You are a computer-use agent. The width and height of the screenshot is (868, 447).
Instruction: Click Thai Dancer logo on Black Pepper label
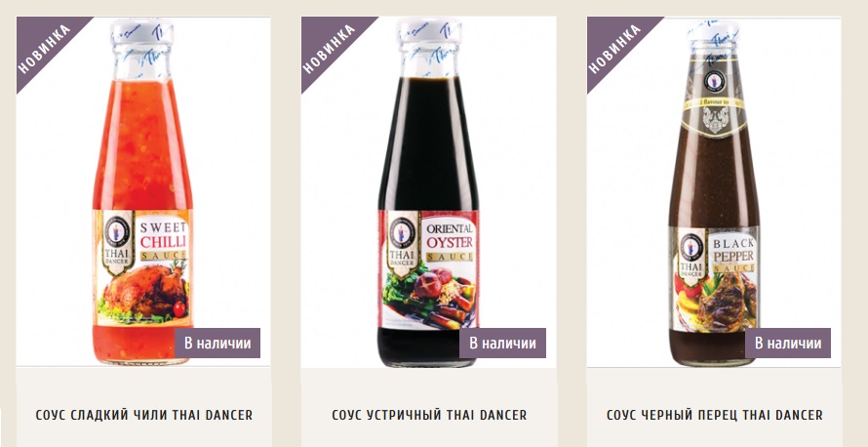(690, 254)
